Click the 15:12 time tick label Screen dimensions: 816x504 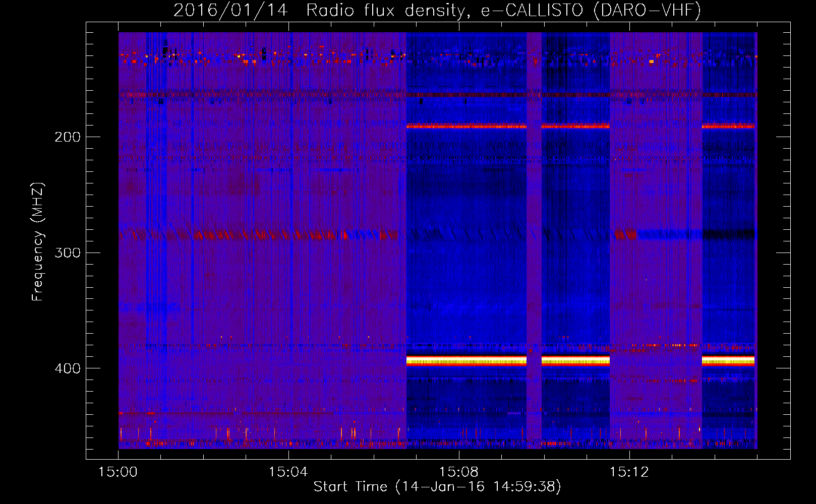click(x=629, y=472)
